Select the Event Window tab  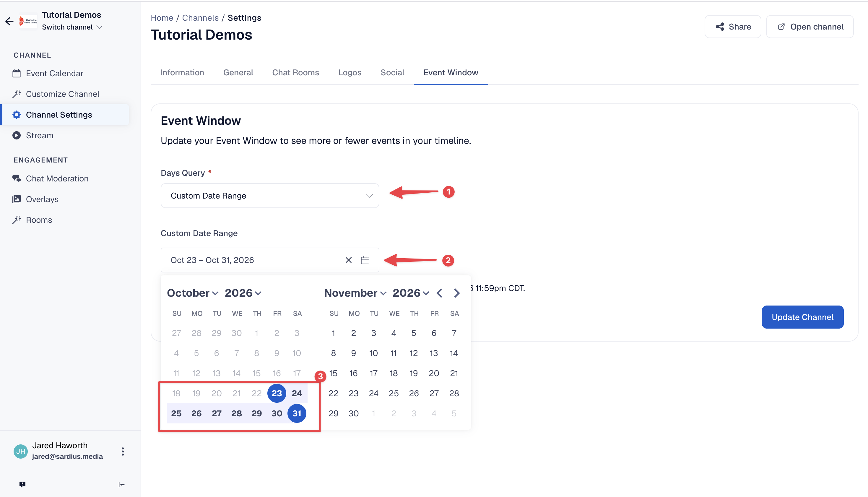tap(451, 73)
